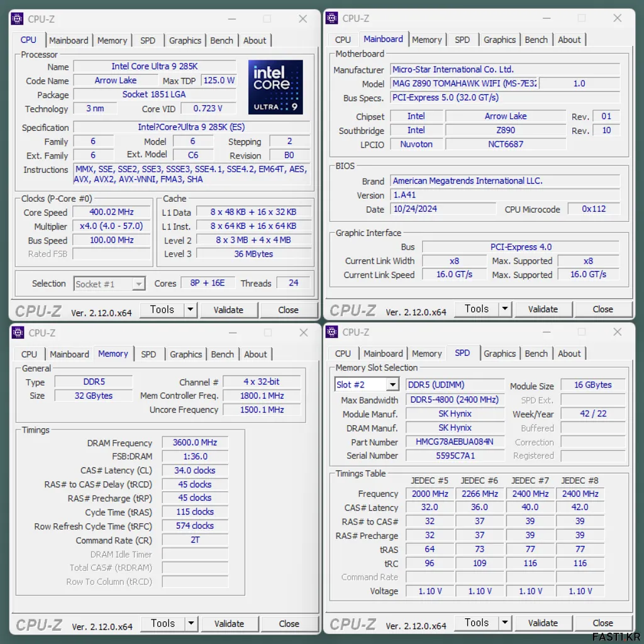Click the CPU-Z app icon in top-left window
644x644 pixels.
pyautogui.click(x=17, y=19)
